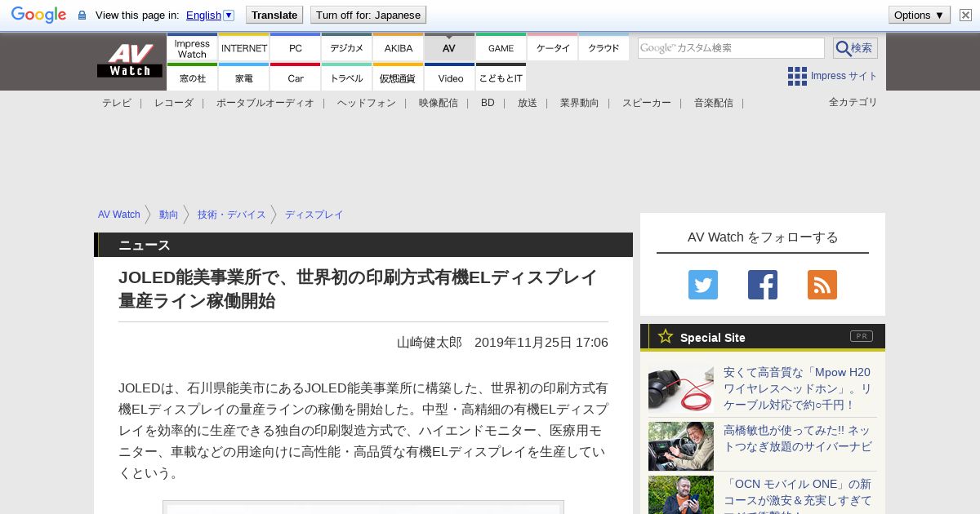Open 家電 Watch tab
The width and height of the screenshot is (980, 514).
[244, 78]
